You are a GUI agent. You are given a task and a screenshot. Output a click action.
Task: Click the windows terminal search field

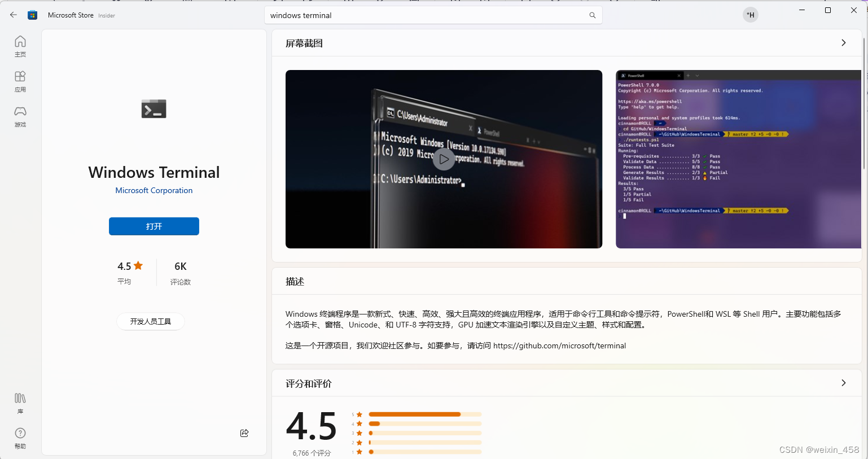point(395,15)
